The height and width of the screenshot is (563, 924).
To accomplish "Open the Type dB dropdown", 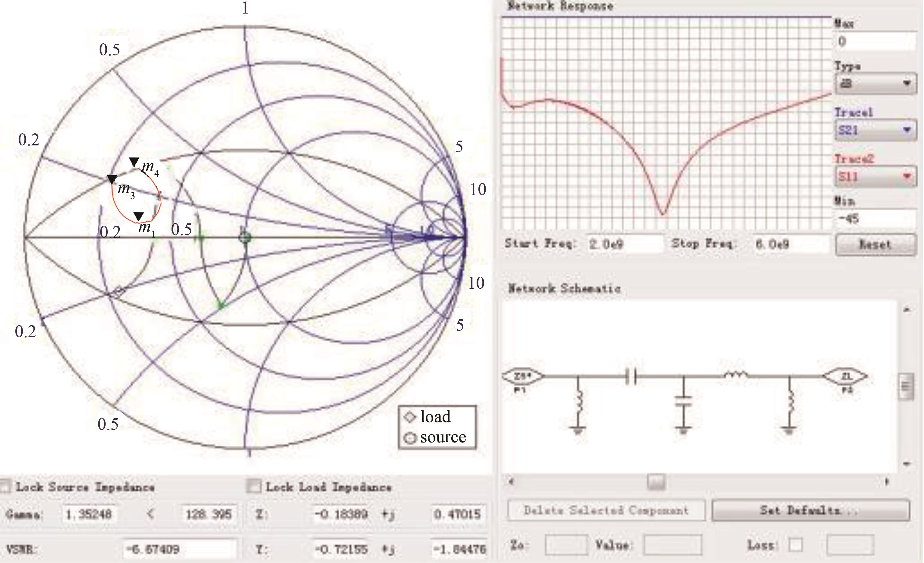I will (x=876, y=83).
